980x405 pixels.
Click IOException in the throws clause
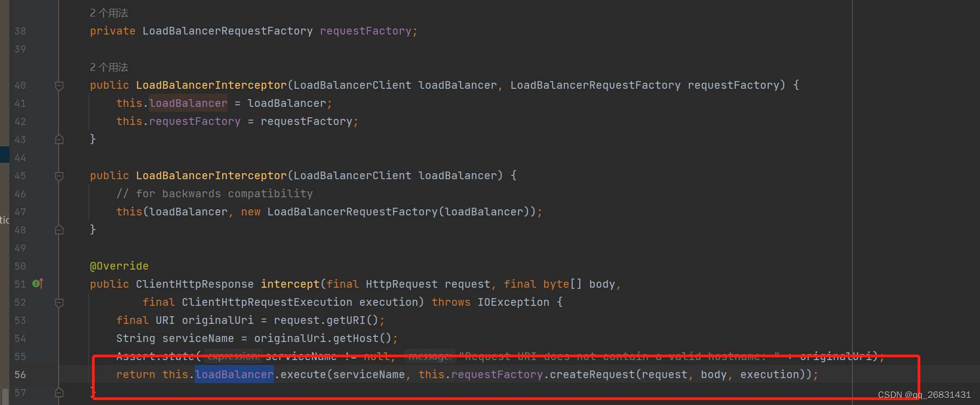(x=514, y=302)
